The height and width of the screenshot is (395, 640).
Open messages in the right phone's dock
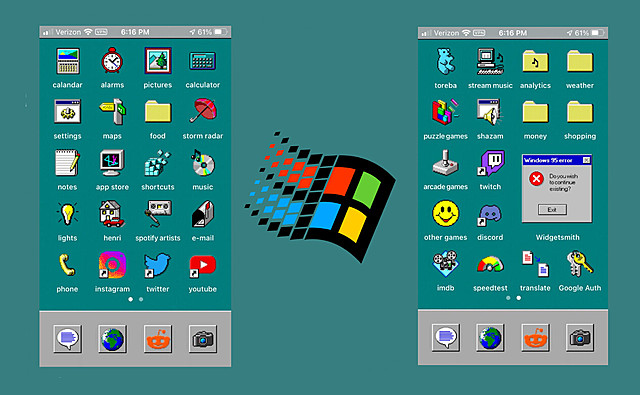[446, 337]
